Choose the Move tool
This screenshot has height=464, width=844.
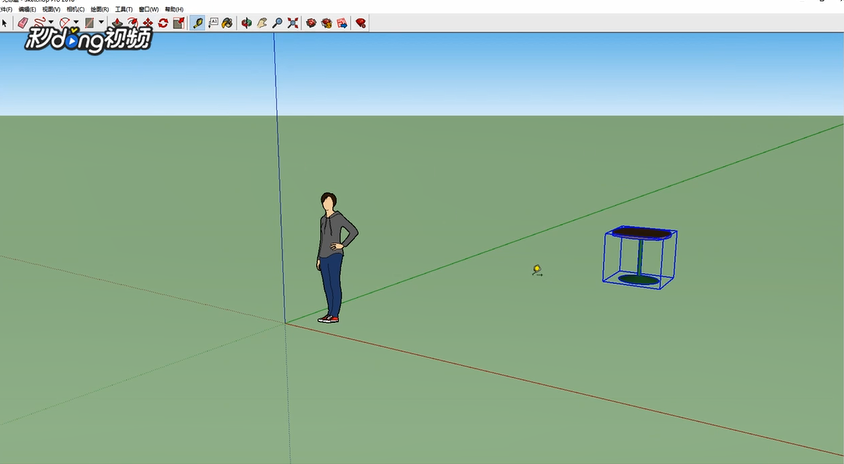[x=147, y=23]
